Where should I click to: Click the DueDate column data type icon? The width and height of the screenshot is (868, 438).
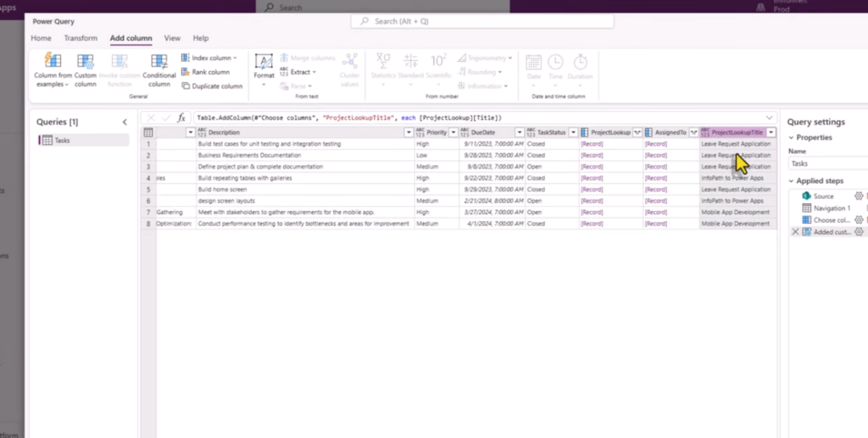465,132
